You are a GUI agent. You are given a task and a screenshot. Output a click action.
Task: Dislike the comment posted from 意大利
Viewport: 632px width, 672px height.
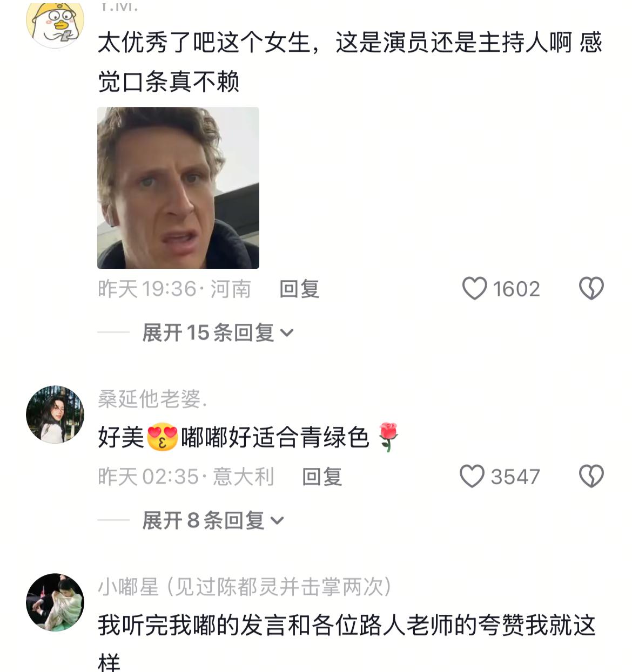tap(591, 477)
